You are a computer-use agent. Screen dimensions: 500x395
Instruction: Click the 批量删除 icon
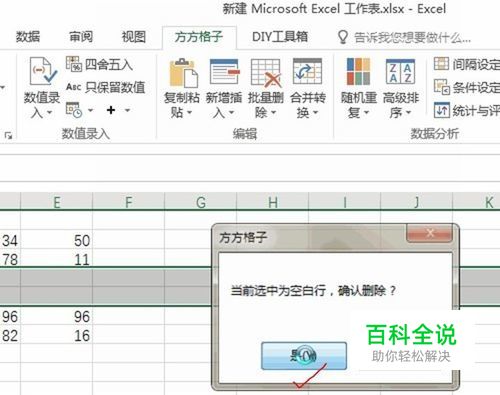(x=265, y=73)
